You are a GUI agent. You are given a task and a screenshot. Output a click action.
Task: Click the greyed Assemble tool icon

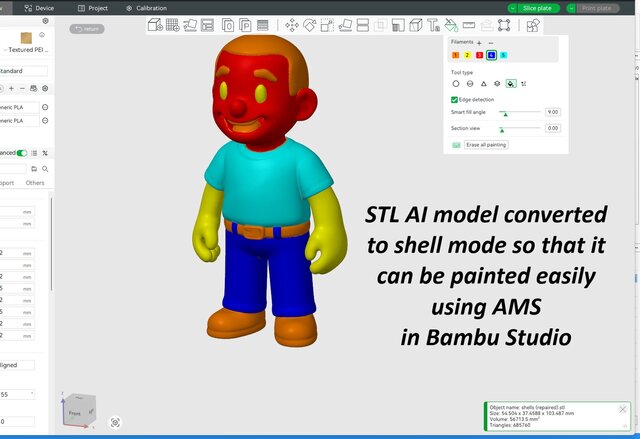(487, 25)
